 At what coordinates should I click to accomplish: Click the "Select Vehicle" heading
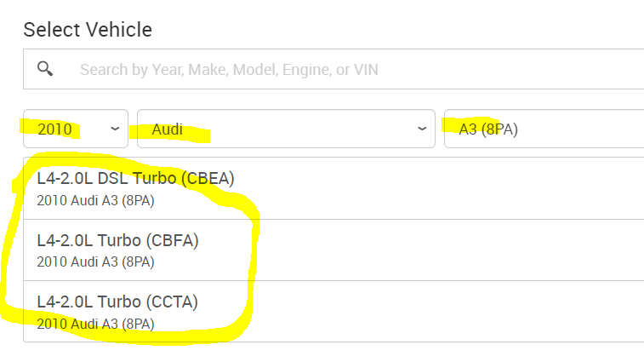point(88,30)
